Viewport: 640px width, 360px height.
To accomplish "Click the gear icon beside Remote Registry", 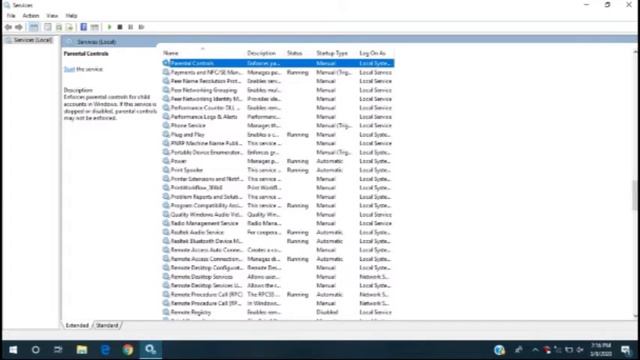I will [166, 312].
